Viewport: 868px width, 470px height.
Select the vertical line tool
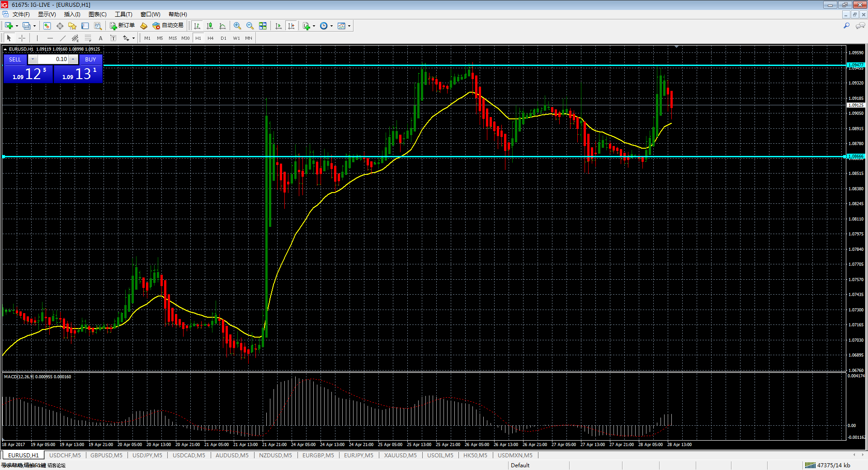[37, 38]
